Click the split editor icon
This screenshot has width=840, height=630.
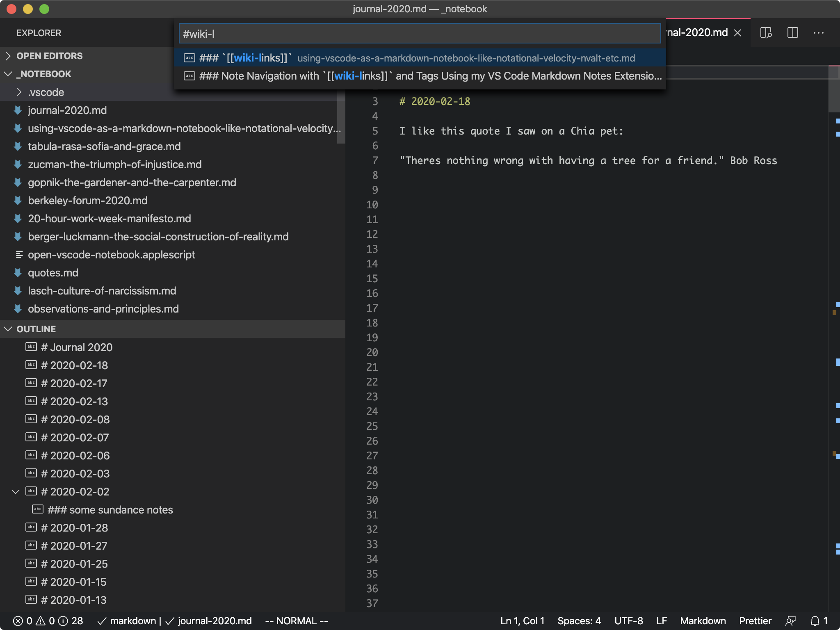tap(792, 33)
